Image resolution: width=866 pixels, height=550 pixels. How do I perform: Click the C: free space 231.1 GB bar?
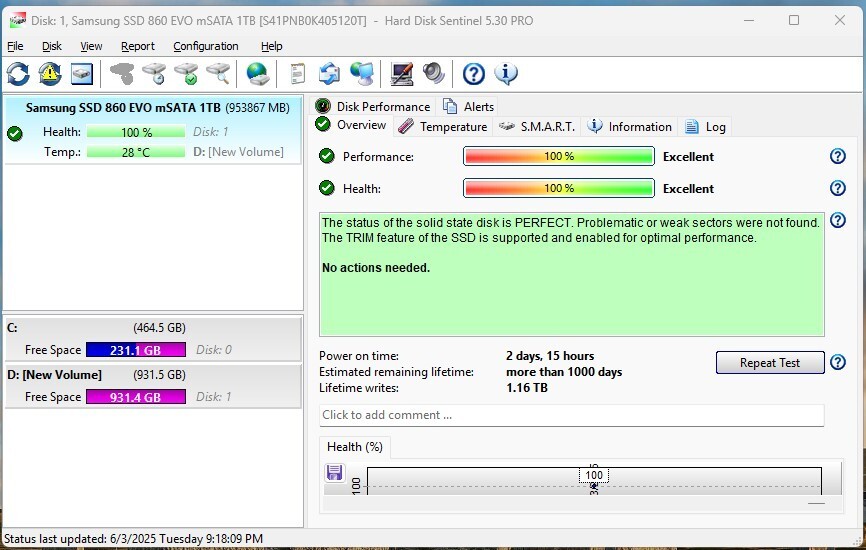(136, 350)
